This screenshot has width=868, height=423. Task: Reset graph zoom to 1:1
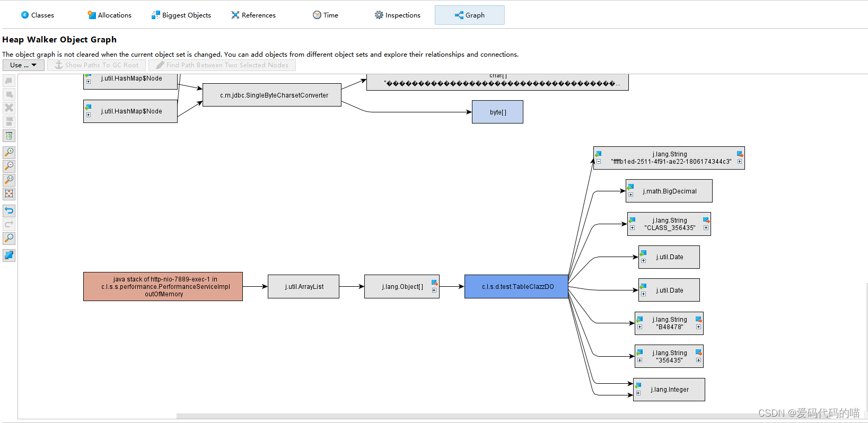[9, 180]
